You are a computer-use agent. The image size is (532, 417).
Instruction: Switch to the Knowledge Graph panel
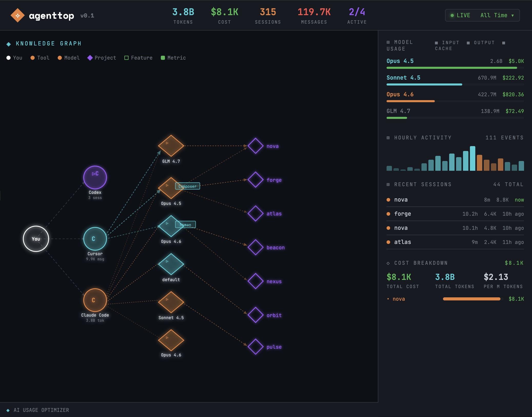[48, 43]
